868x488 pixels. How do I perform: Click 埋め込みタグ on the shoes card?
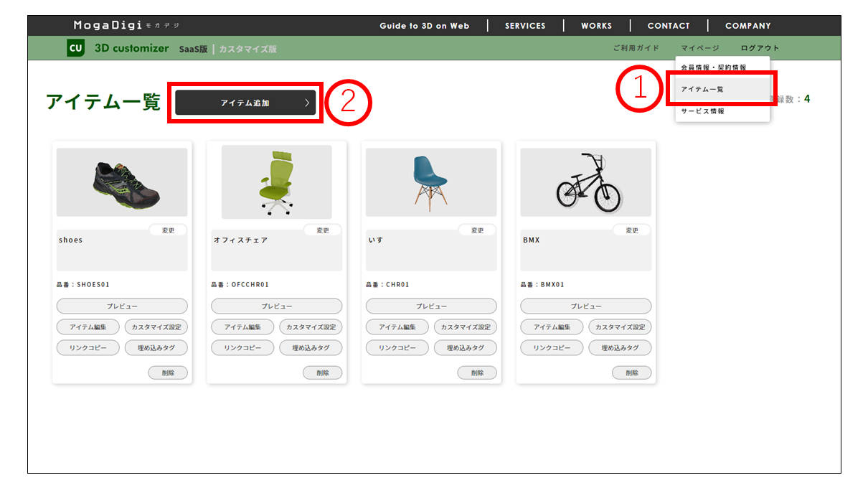[x=156, y=348]
